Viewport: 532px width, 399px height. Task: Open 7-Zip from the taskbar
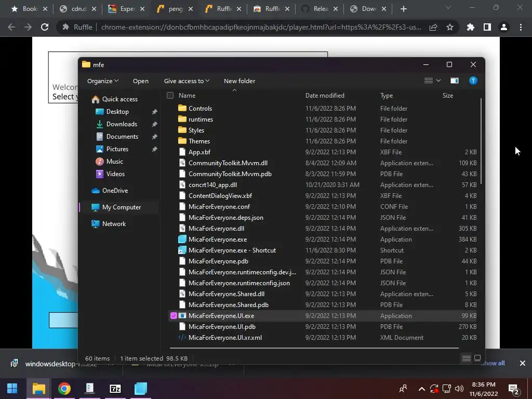115,389
